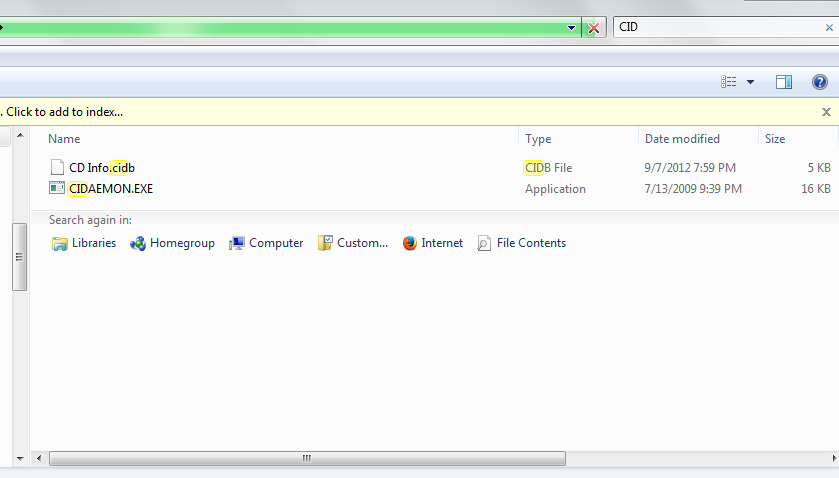The height and width of the screenshot is (478, 839).
Task: Click the File Contents magnifier icon
Action: tap(484, 244)
